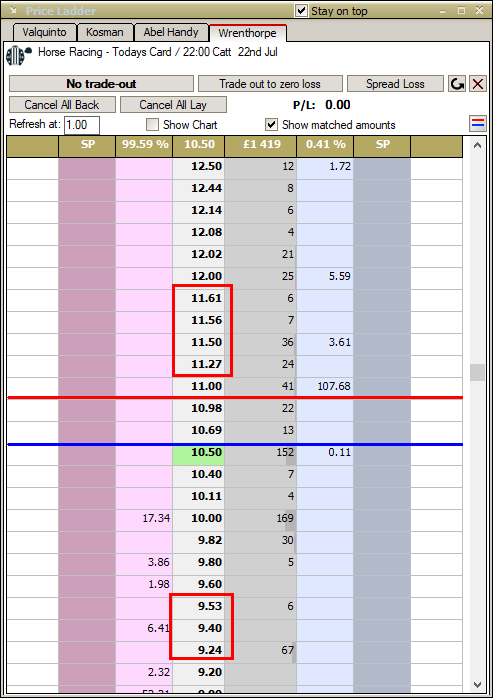The height and width of the screenshot is (698, 493).
Task: Click the 1.72 lay amount cell
Action: pyautogui.click(x=325, y=167)
